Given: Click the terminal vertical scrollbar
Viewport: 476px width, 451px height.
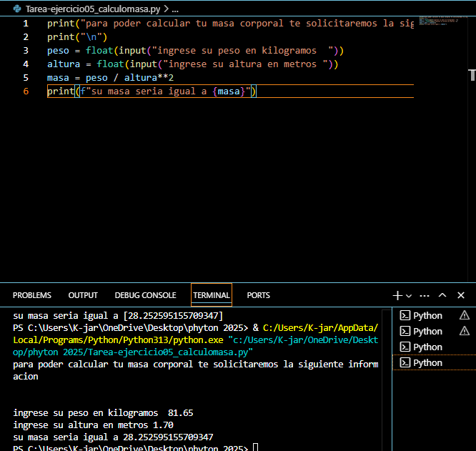Looking at the screenshot, I should point(387,380).
